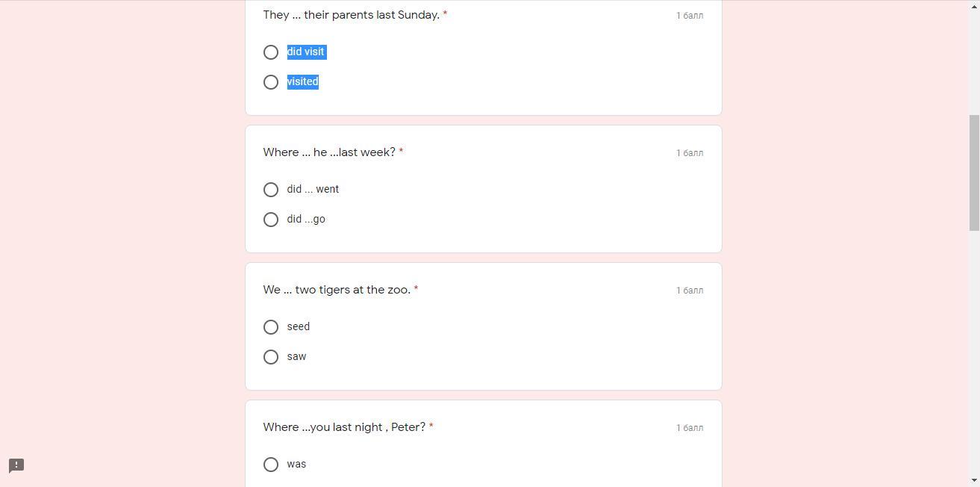980x487 pixels.
Task: Click the vertical scrollbar thumb
Action: [974, 173]
